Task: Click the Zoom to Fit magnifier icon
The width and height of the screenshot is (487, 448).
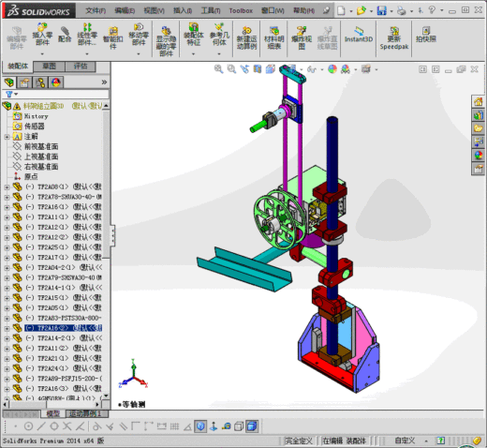Action: [218, 69]
